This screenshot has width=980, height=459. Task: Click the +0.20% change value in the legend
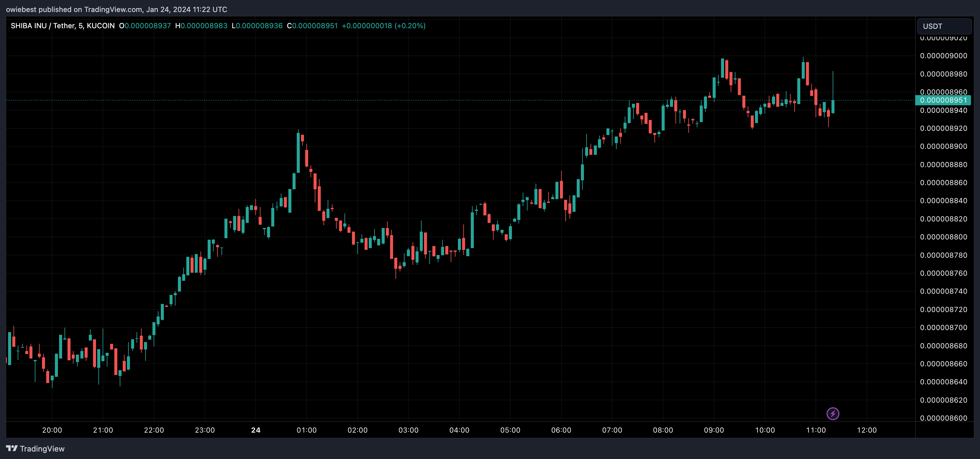pos(410,25)
